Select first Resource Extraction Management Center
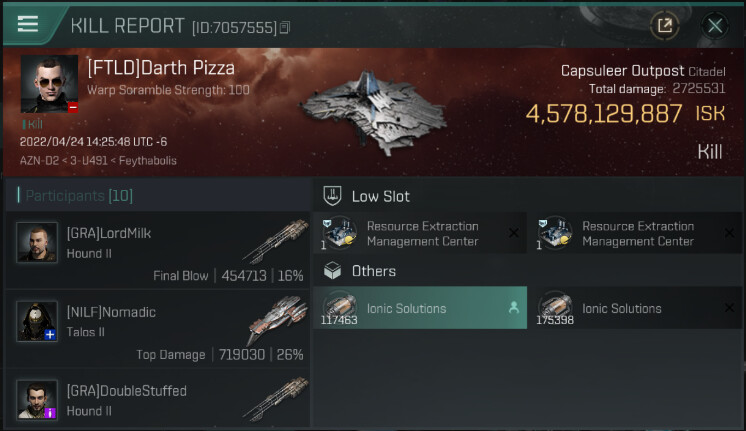Image resolution: width=746 pixels, height=431 pixels. [420, 233]
